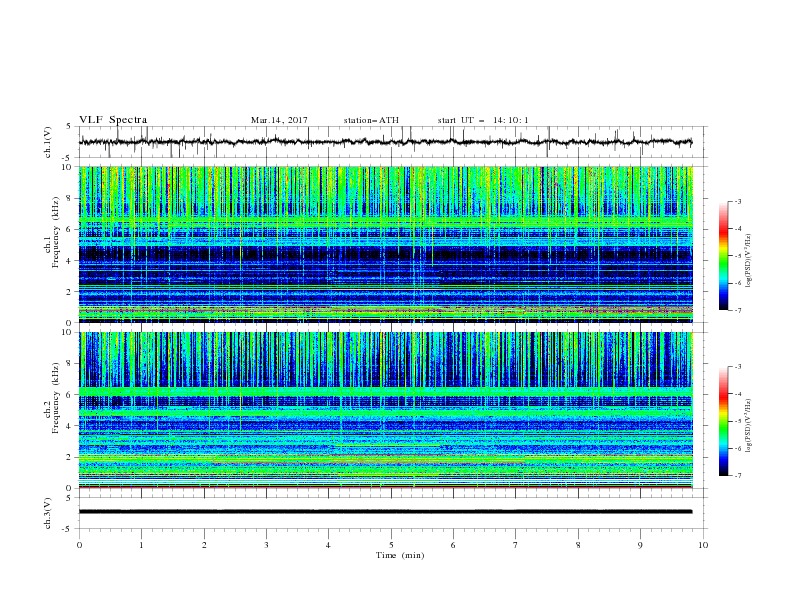792x612 pixels.
Task: Click time axis tick label "5"
Action: [x=391, y=545]
